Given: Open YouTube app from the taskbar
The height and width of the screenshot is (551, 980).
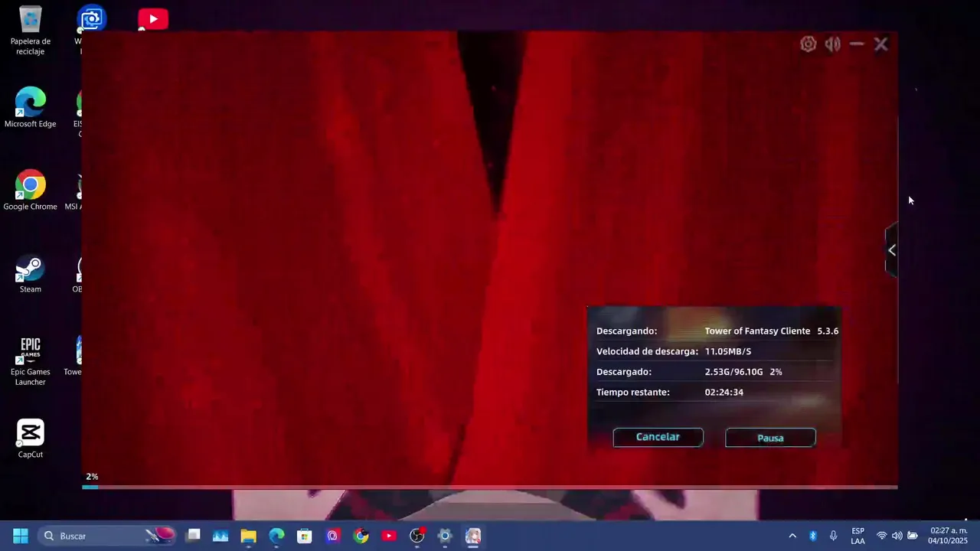Looking at the screenshot, I should 389,536.
